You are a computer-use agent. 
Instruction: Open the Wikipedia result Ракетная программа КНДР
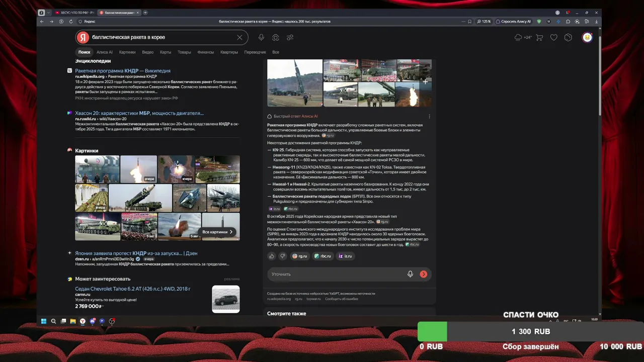point(123,71)
